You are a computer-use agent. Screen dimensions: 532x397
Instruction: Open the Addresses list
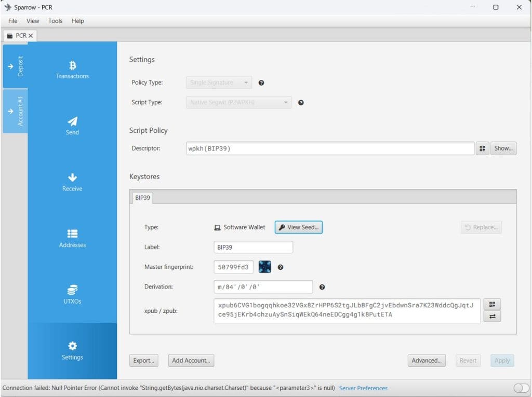(x=72, y=239)
